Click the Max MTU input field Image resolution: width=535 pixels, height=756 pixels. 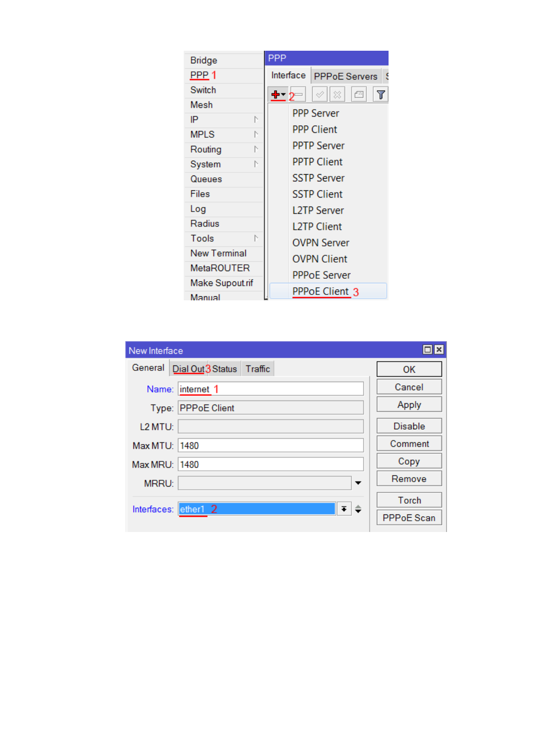271,445
